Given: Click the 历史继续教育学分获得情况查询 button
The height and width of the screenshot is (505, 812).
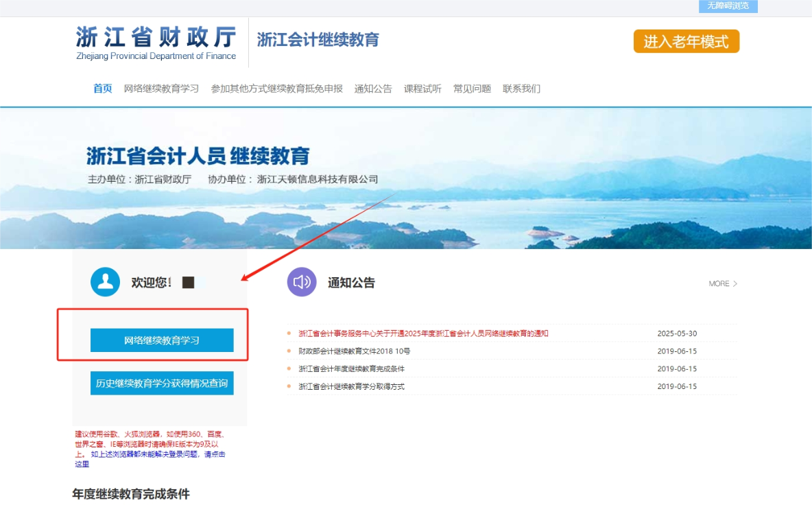Looking at the screenshot, I should [x=162, y=384].
